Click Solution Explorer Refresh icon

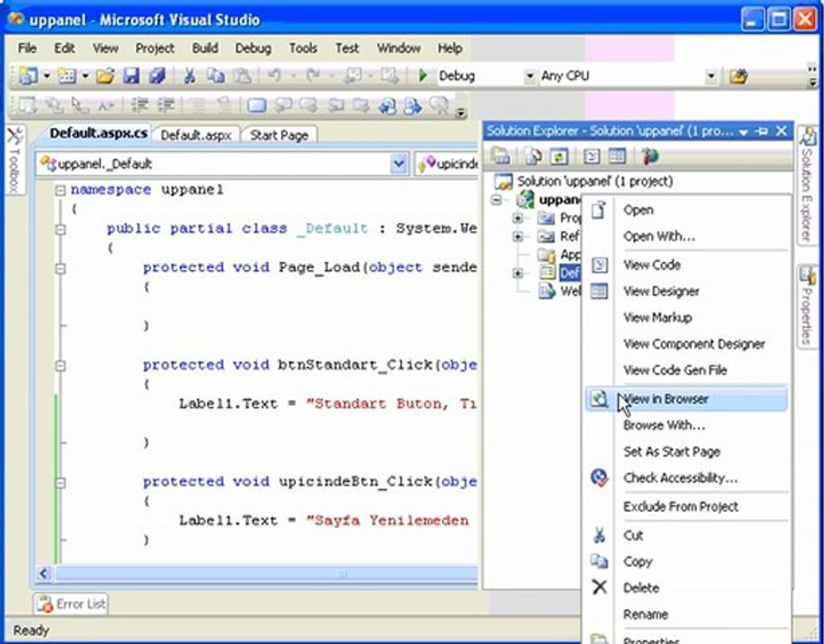558,156
